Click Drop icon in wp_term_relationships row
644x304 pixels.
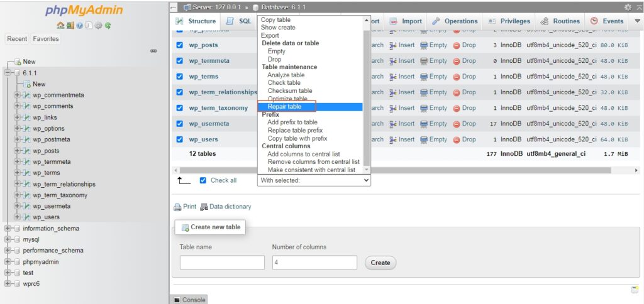[457, 92]
